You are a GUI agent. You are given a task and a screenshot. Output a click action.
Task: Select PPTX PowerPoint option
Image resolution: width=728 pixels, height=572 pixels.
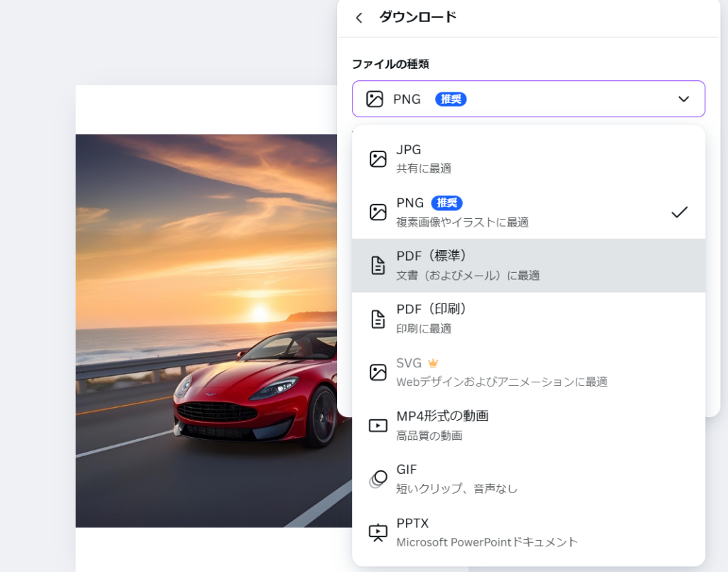click(x=528, y=533)
